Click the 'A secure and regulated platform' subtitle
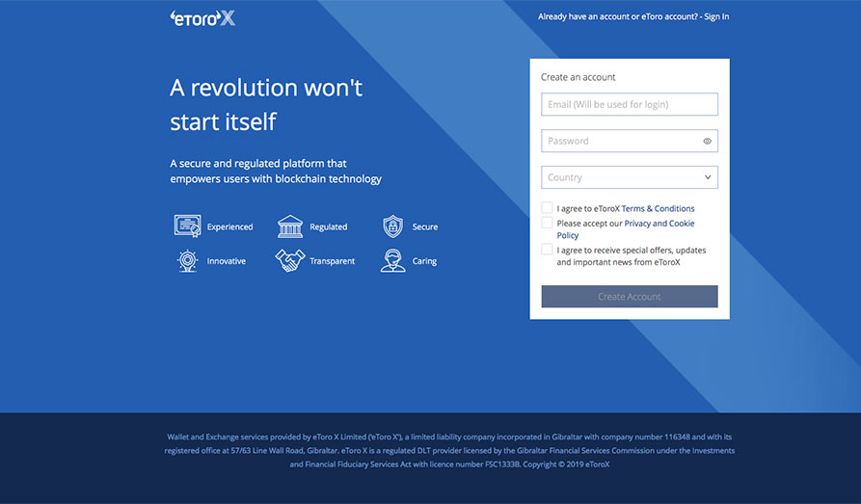 tap(276, 172)
